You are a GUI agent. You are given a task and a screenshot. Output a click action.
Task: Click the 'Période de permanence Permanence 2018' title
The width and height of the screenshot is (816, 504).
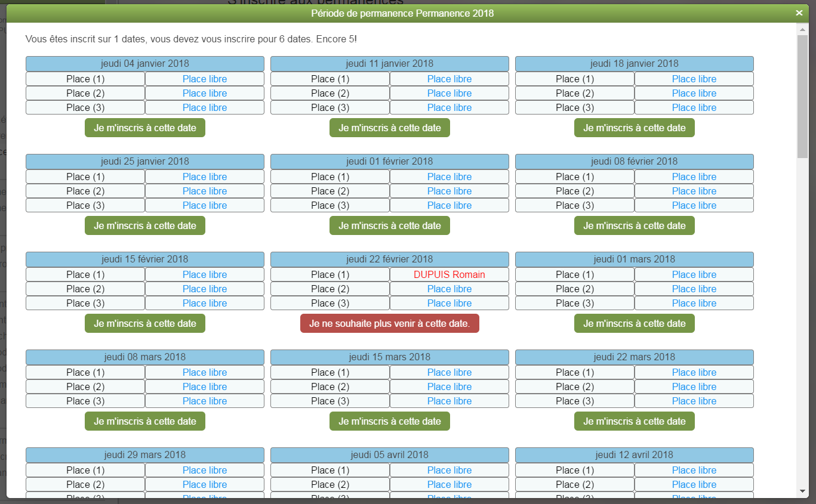tap(402, 13)
